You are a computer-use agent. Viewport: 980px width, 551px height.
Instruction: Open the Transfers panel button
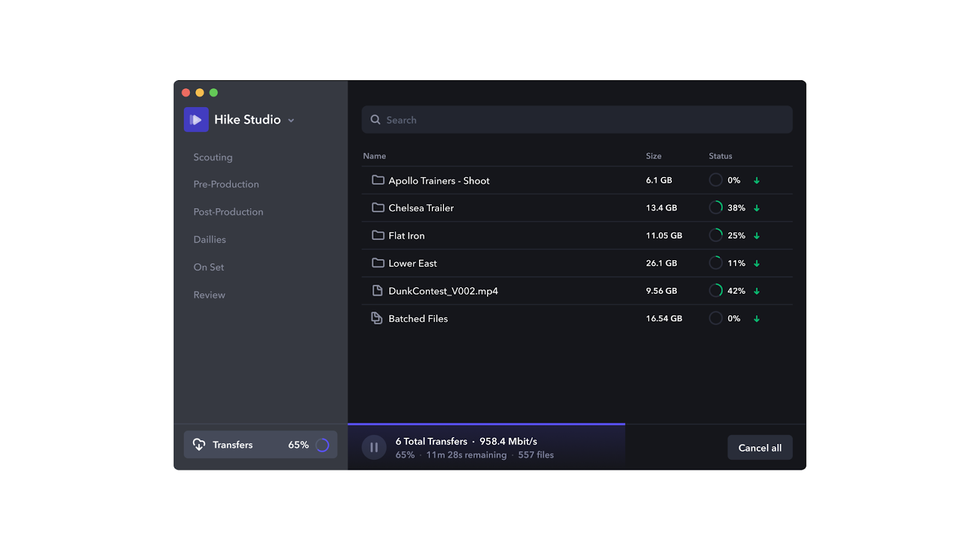tap(260, 444)
